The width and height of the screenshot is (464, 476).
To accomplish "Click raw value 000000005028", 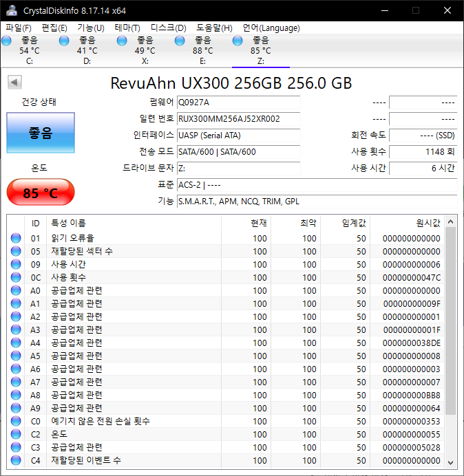I will (412, 447).
